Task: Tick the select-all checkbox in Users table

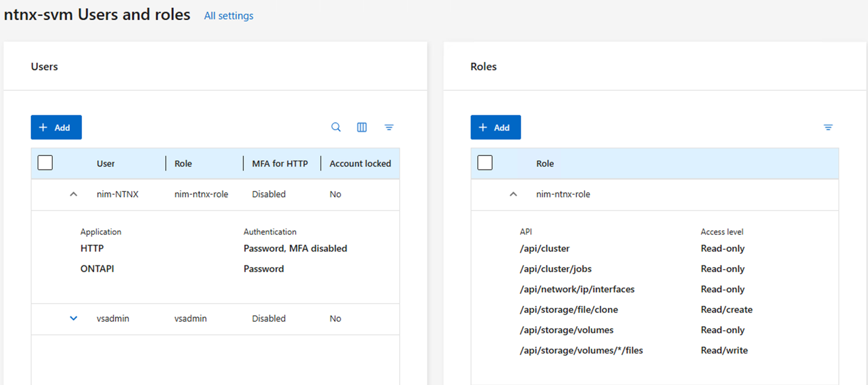Action: (x=46, y=163)
